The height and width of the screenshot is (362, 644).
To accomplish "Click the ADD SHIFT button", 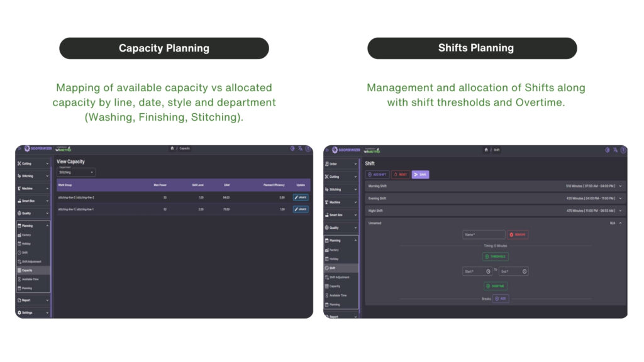I will (x=376, y=173).
